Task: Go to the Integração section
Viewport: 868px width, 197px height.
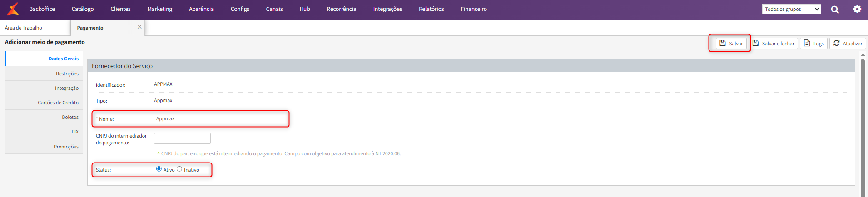Action: tap(44, 88)
